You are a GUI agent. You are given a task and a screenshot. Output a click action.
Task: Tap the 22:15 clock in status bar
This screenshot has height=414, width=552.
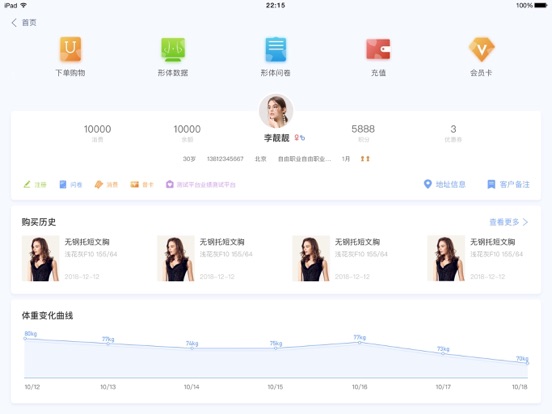(x=276, y=5)
